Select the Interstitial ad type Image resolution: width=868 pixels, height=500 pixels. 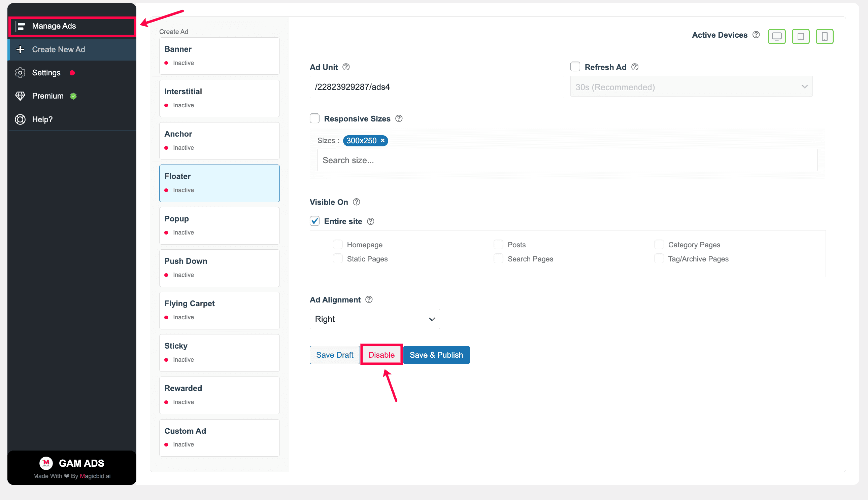point(219,99)
